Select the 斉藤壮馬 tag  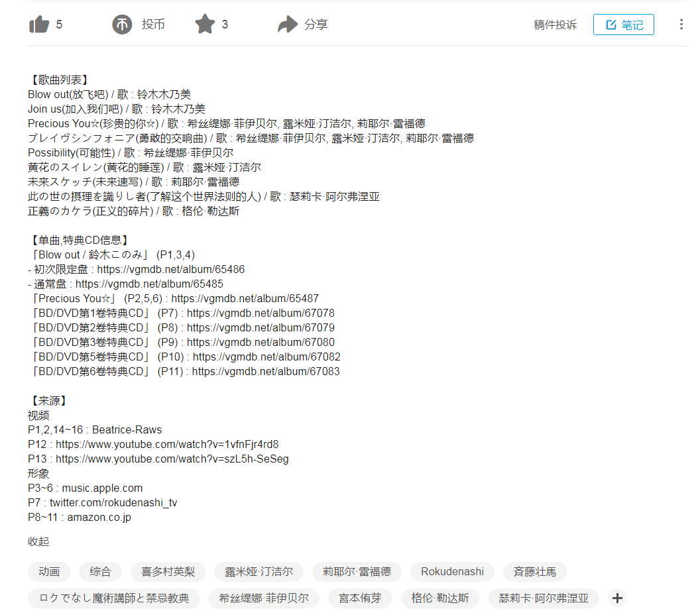point(535,571)
